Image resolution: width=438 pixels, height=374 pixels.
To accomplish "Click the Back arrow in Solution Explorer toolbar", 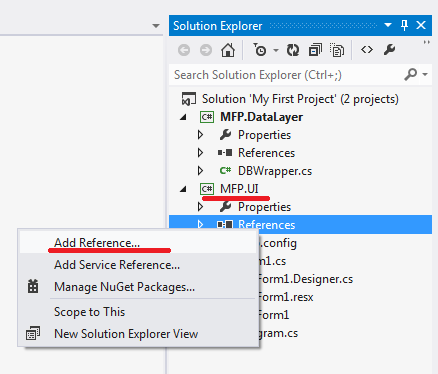I will click(184, 50).
